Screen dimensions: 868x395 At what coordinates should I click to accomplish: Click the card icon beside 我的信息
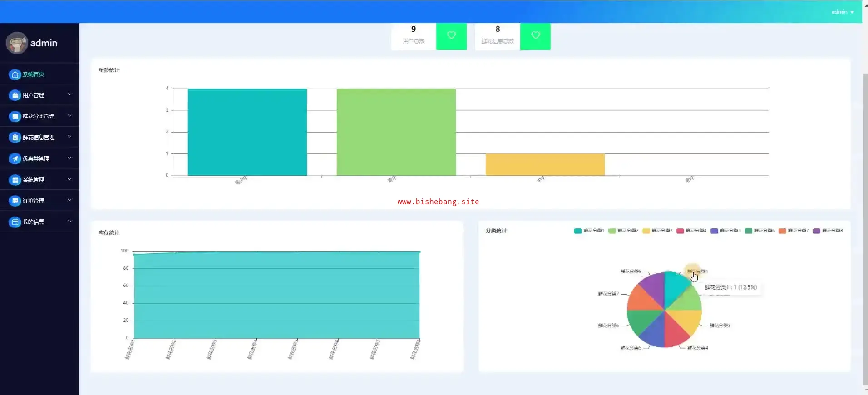point(15,222)
